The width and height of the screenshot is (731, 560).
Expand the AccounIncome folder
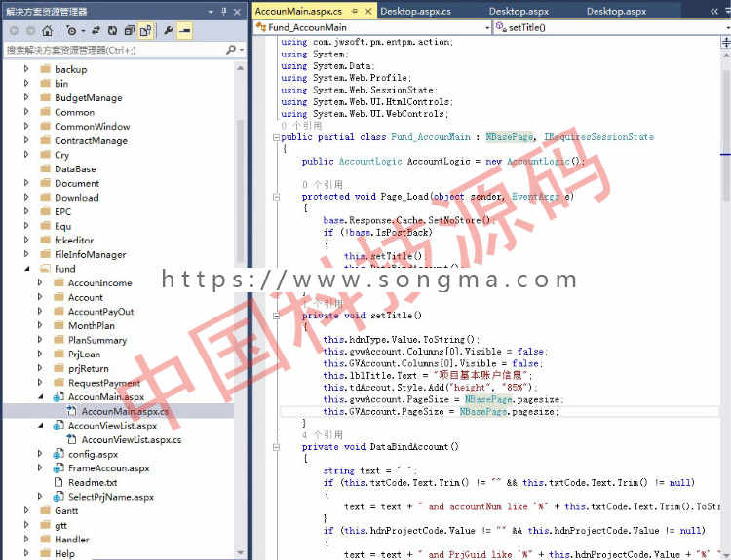(x=40, y=282)
